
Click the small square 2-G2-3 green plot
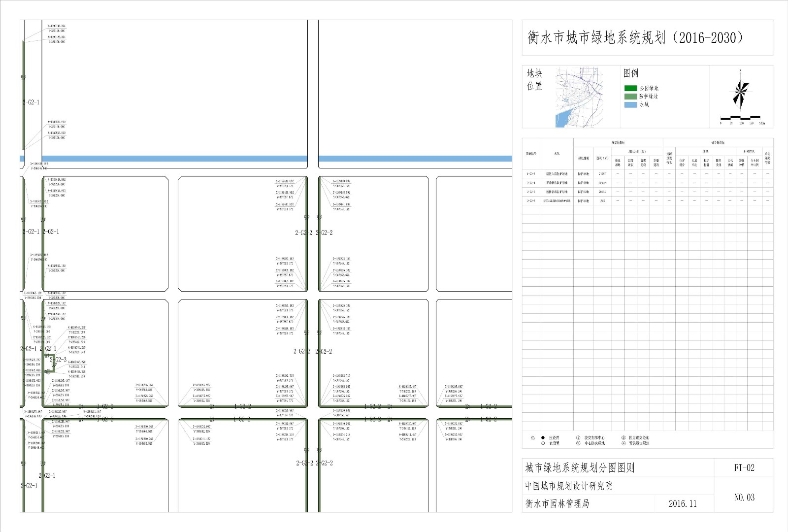[49, 363]
